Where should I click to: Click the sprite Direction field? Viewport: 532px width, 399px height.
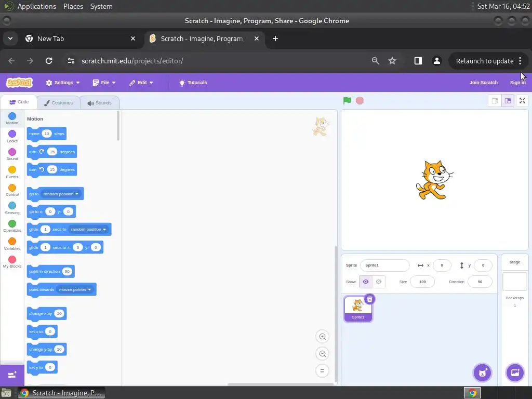(x=480, y=282)
